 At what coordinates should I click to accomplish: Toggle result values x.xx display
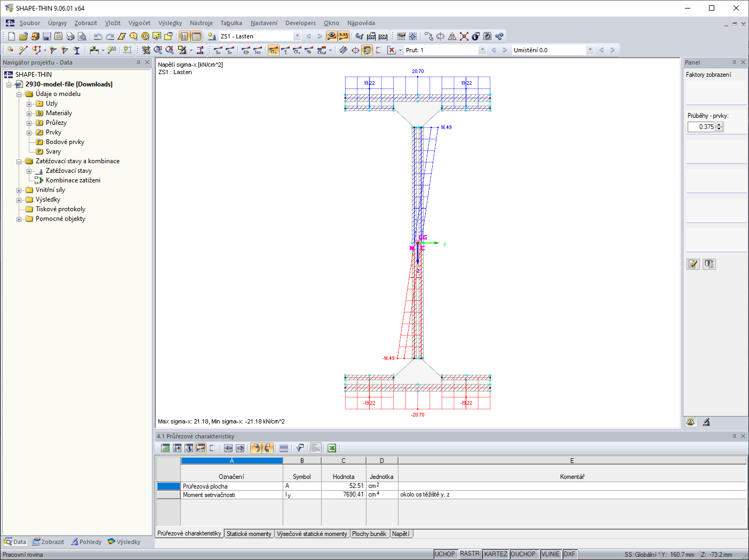[344, 36]
